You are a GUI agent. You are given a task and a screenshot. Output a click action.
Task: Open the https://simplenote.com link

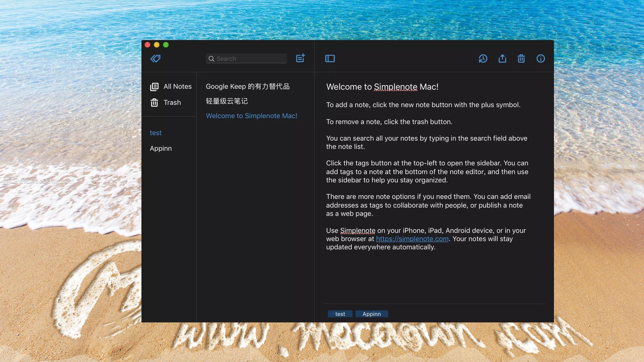[x=412, y=239]
